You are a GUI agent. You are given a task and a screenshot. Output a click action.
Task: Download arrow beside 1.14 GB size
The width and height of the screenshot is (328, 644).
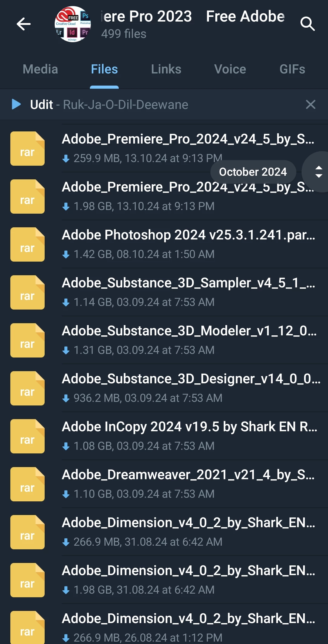click(66, 302)
